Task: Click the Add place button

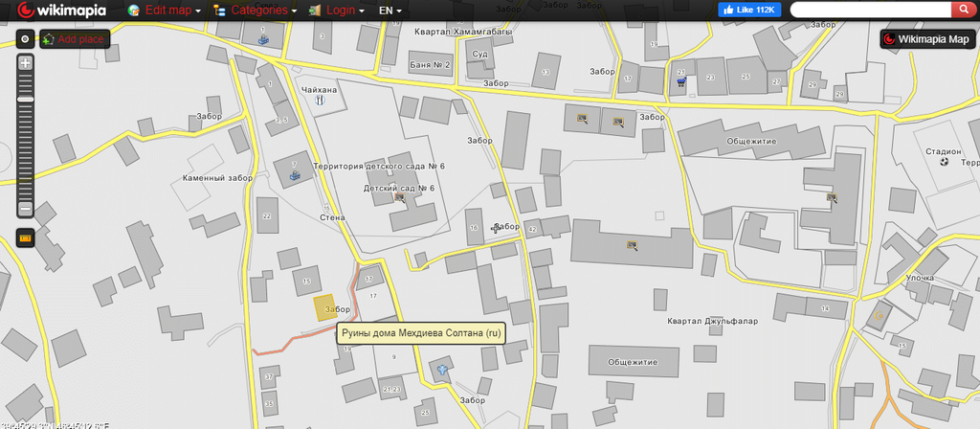Action: click(75, 39)
